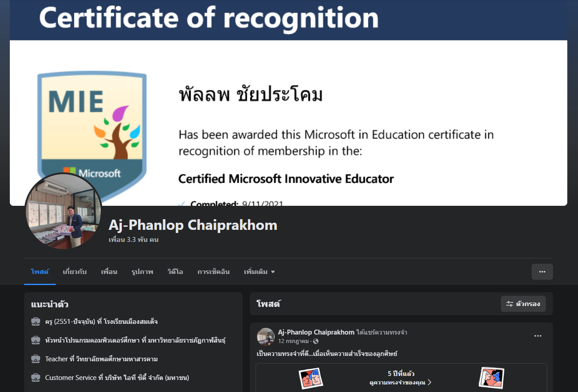
Task: Open the วิทยาลัยพลศึกษามหาสารคาม link
Action: tap(117, 359)
